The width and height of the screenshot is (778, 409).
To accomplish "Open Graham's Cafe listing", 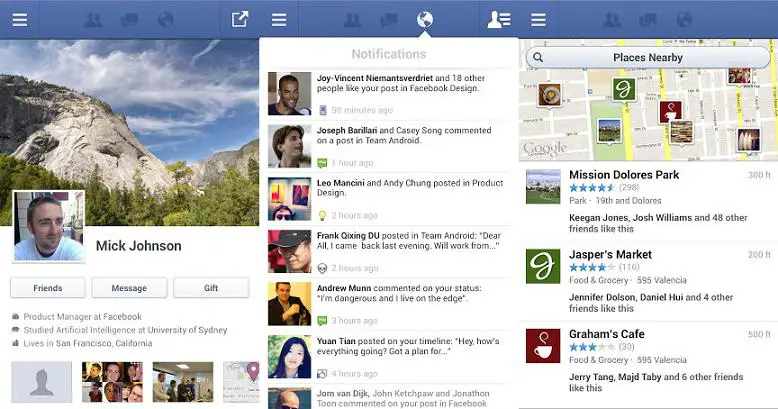I will 648,361.
